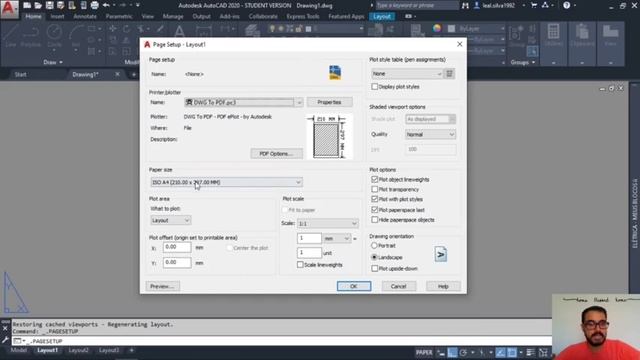Screen dimensions: 640x360
Task: Click the plot style table editor icon
Action: [449, 73]
